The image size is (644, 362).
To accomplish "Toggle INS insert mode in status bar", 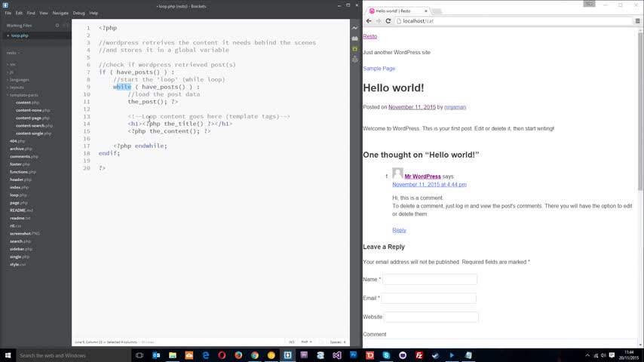I will [x=291, y=342].
